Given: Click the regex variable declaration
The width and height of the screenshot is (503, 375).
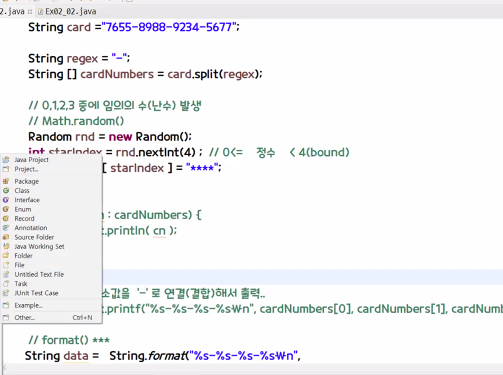Looking at the screenshot, I should pyautogui.click(x=82, y=59).
